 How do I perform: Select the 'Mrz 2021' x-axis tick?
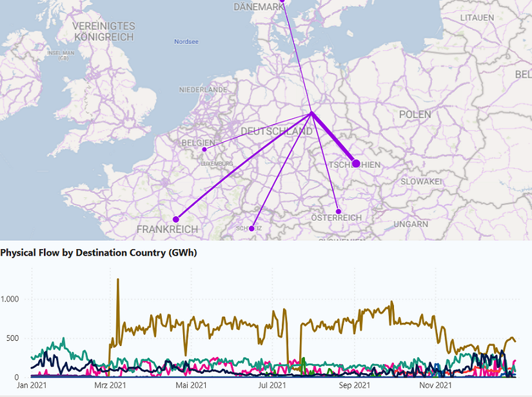110,385
